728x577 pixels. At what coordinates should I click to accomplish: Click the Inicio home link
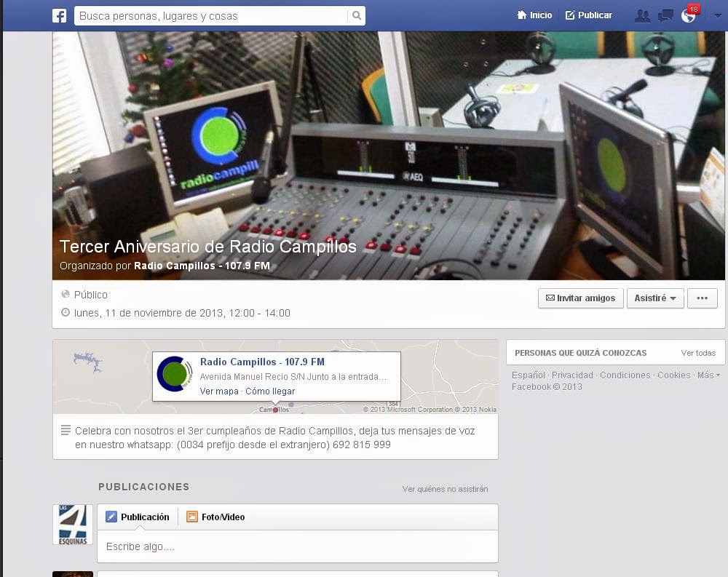tap(534, 15)
